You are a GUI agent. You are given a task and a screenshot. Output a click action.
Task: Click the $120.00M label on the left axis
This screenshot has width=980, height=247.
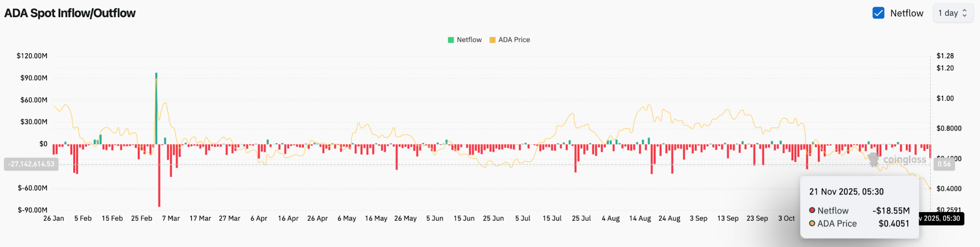32,56
